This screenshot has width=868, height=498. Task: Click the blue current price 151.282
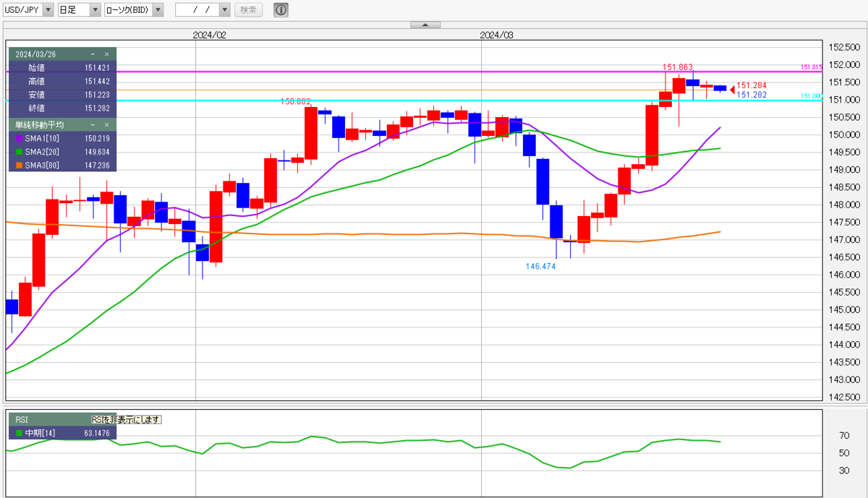[x=752, y=95]
